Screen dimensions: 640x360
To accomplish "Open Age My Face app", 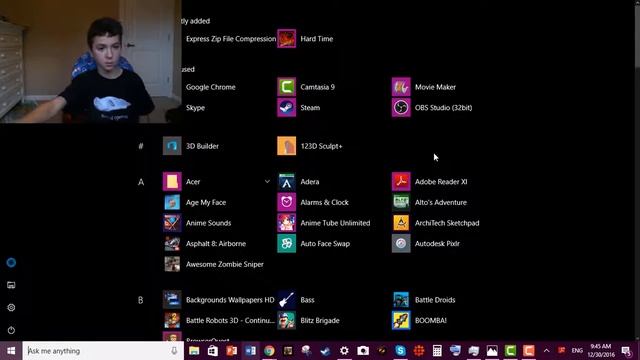I will (x=195, y=202).
